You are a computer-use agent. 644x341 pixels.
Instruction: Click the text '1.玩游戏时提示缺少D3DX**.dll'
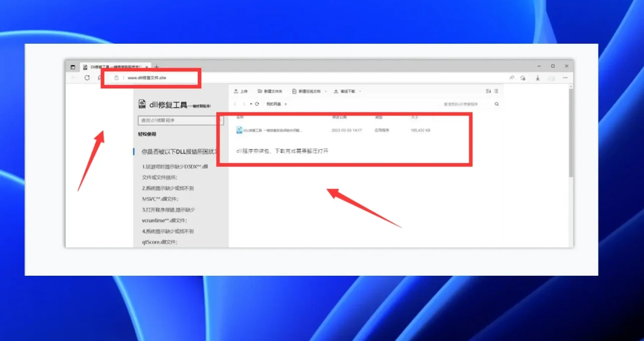click(x=175, y=166)
